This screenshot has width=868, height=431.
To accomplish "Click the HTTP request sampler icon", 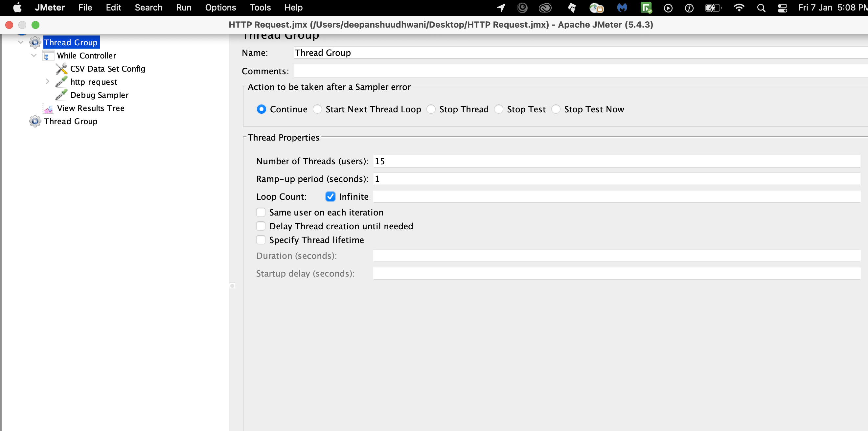I will [60, 81].
